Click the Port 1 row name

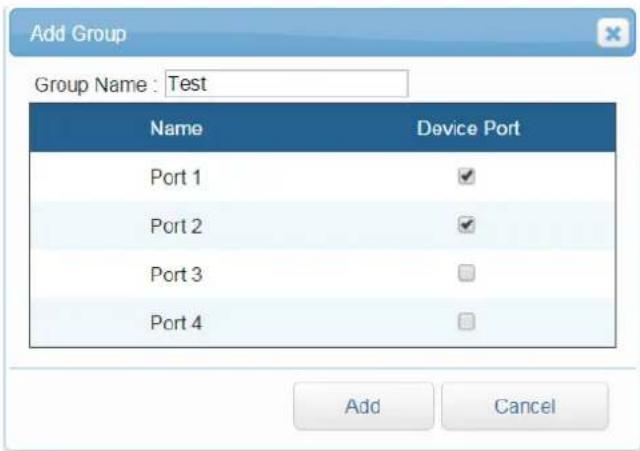coord(176,177)
